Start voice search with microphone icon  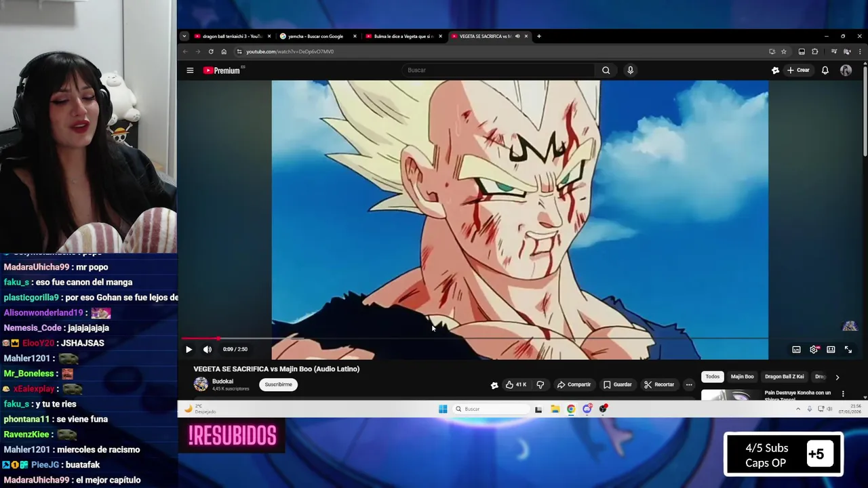(630, 70)
